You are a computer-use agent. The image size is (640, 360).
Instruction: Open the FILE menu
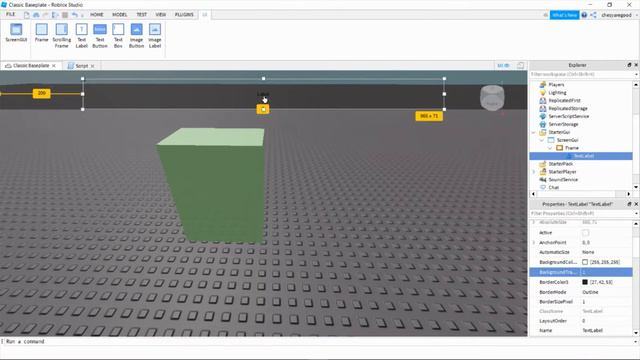[x=10, y=15]
